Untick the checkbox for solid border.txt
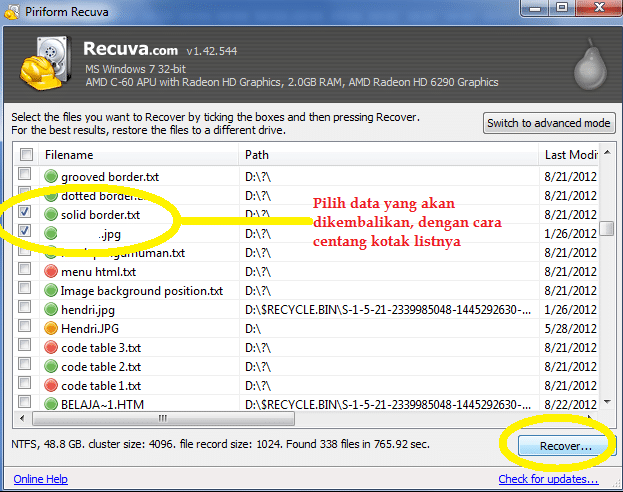The height and width of the screenshot is (492, 623). [x=25, y=212]
